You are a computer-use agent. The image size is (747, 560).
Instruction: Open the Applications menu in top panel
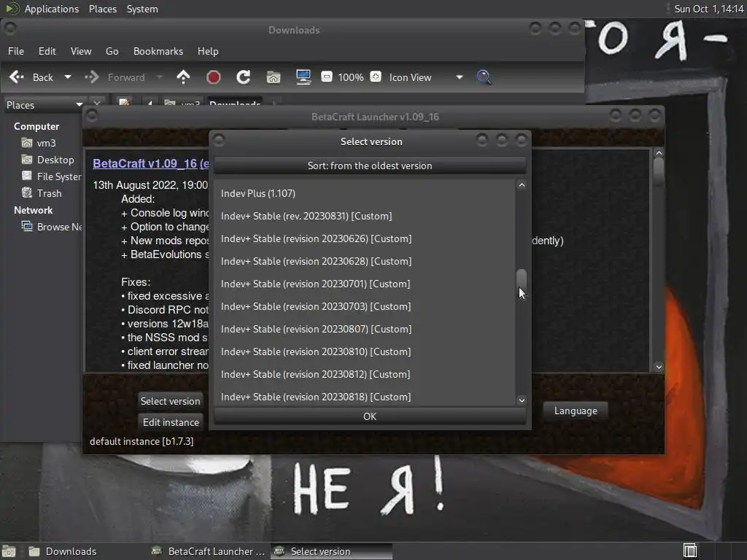[52, 9]
